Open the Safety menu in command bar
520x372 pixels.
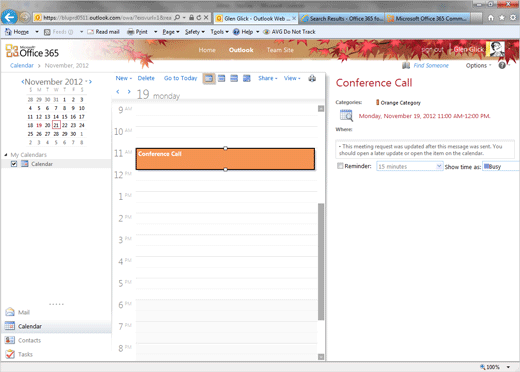tap(195, 32)
